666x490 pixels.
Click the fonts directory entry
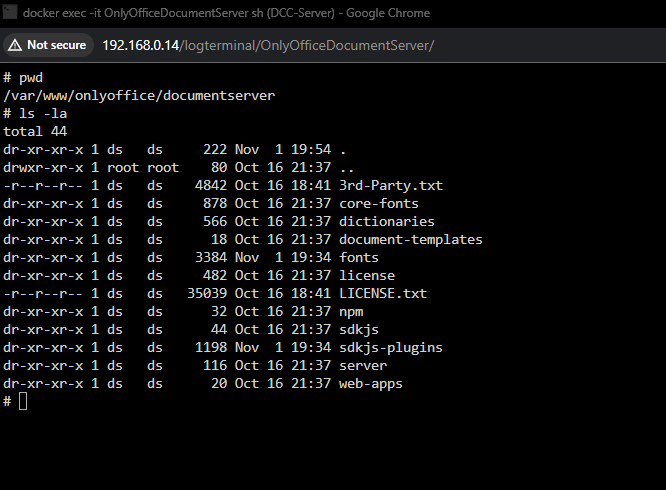click(358, 257)
